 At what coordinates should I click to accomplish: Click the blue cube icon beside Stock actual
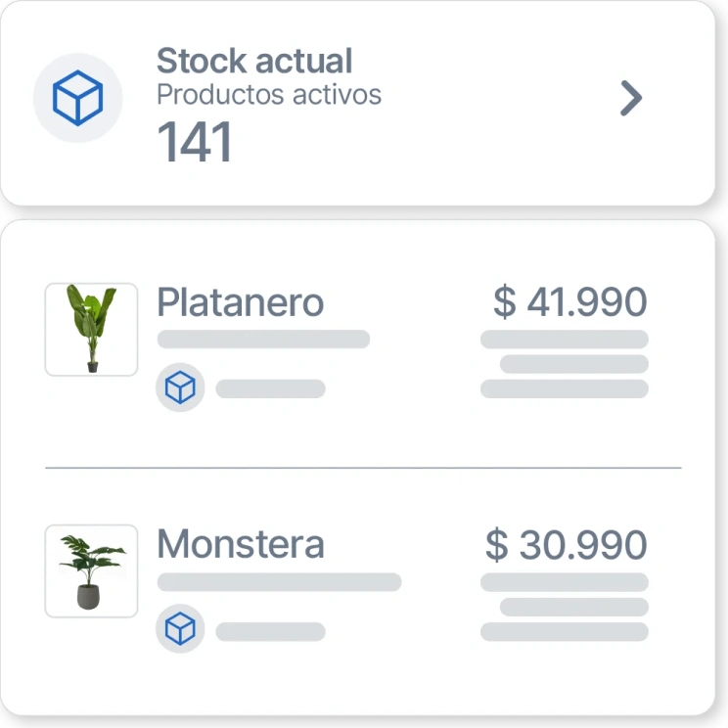coord(77,98)
